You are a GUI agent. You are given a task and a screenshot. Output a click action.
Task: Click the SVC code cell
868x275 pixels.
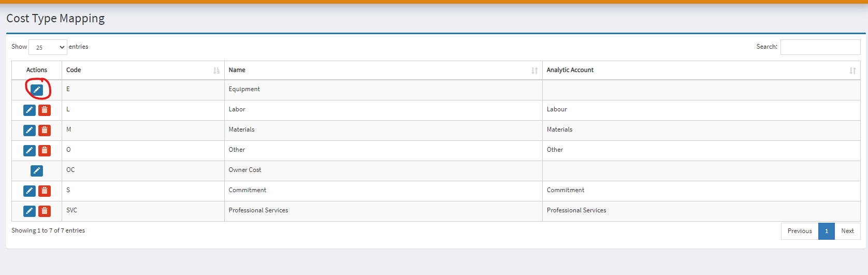point(143,211)
